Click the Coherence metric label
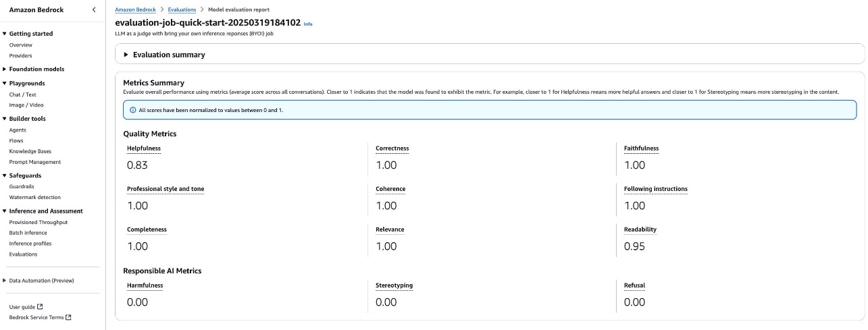Image resolution: width=868 pixels, height=330 pixels. (x=390, y=189)
